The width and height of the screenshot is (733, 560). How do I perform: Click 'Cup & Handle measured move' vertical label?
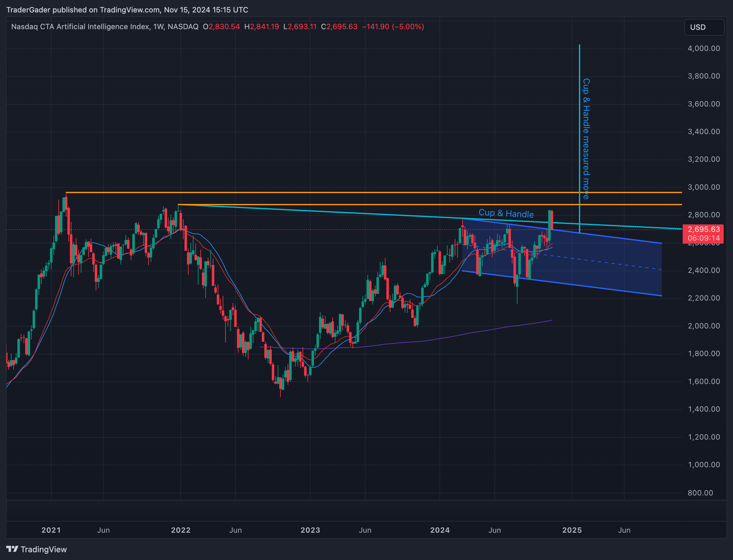point(586,139)
